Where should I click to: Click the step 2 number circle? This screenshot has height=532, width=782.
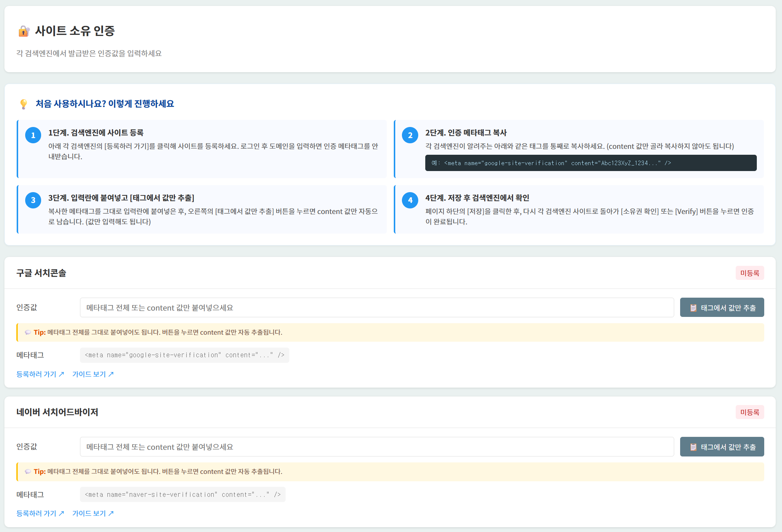point(410,135)
